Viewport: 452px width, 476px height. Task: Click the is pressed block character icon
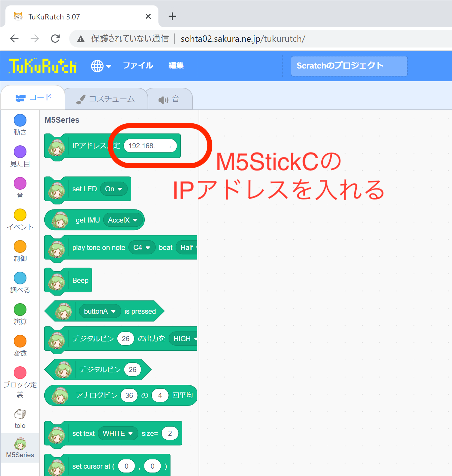pos(63,311)
